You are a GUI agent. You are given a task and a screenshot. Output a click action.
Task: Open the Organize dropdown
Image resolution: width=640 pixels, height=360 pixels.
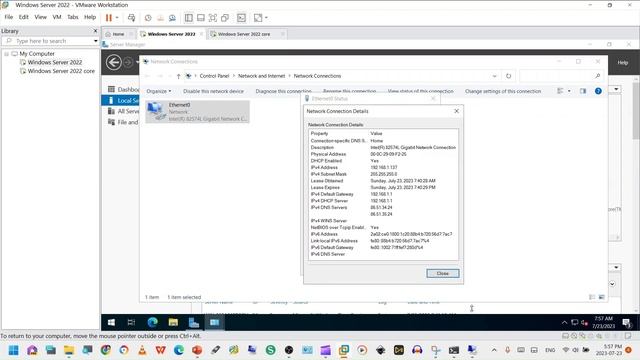pyautogui.click(x=159, y=91)
